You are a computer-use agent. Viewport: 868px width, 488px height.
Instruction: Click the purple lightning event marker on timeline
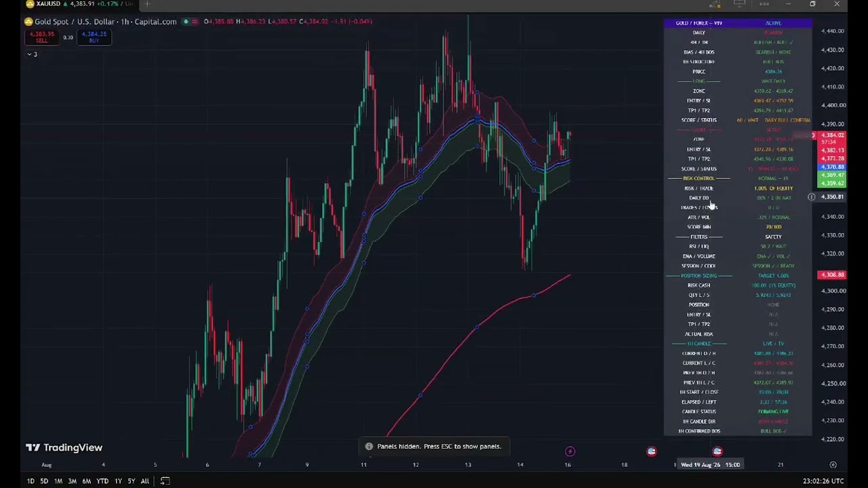point(570,451)
